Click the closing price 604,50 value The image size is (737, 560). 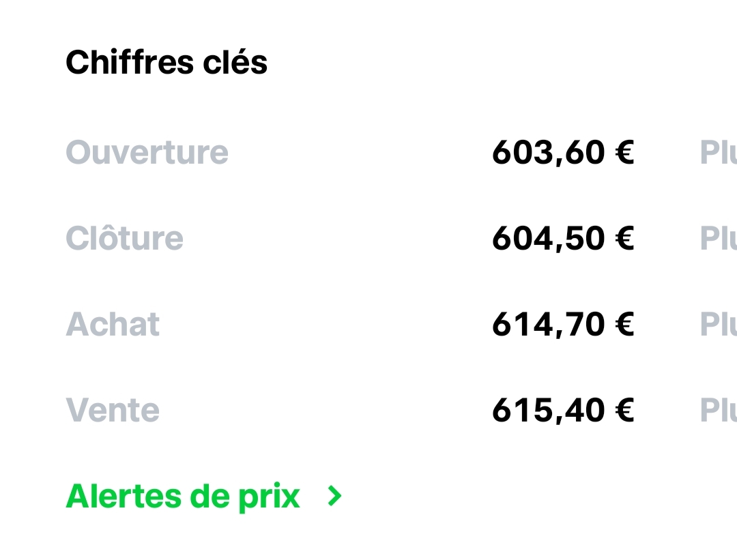[x=549, y=238]
